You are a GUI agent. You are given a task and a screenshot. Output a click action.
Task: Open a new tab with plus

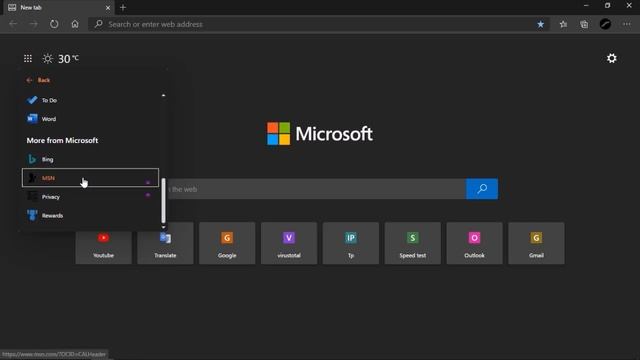coord(123,7)
